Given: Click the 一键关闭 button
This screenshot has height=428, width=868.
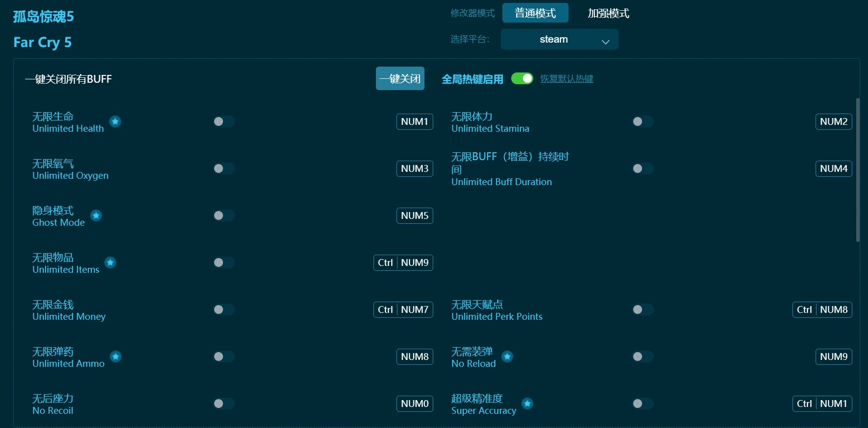Looking at the screenshot, I should click(400, 78).
